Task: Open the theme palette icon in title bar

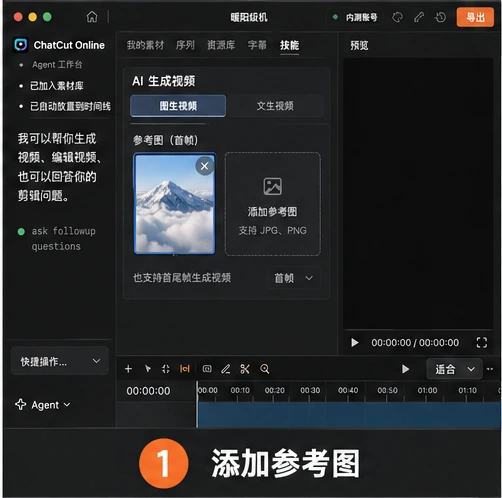Action: pos(397,17)
